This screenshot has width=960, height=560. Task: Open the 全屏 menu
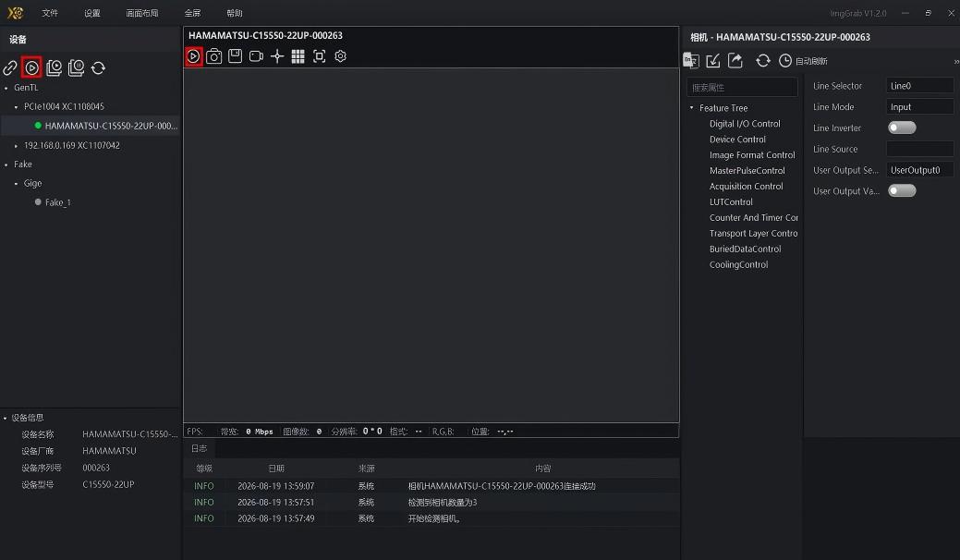(x=192, y=13)
